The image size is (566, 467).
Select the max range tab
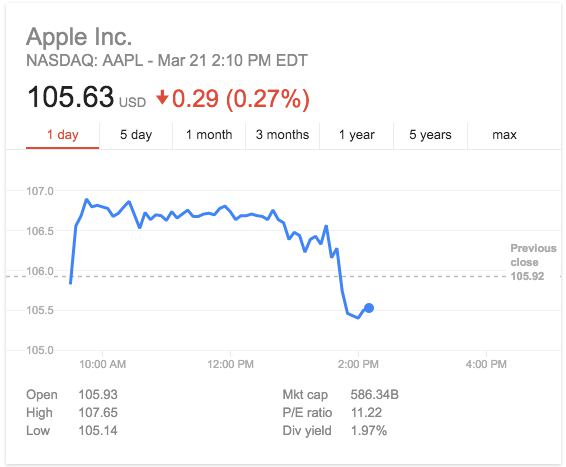pos(504,135)
